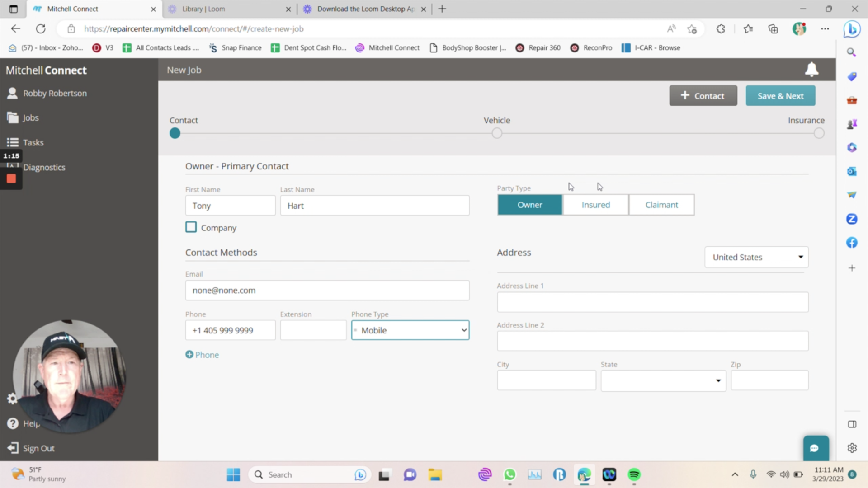Select Claimant party type

pos(661,205)
